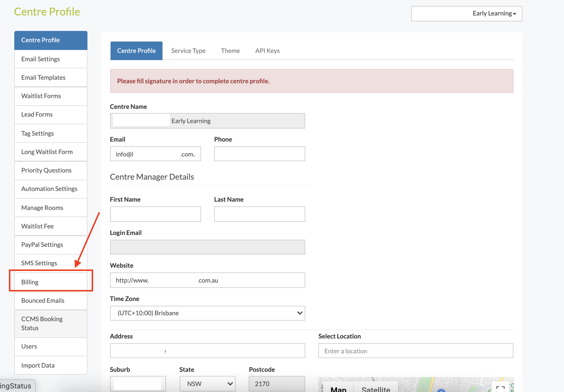Open Email Settings in the sidebar
Image resolution: width=564 pixels, height=392 pixels.
[x=51, y=59]
